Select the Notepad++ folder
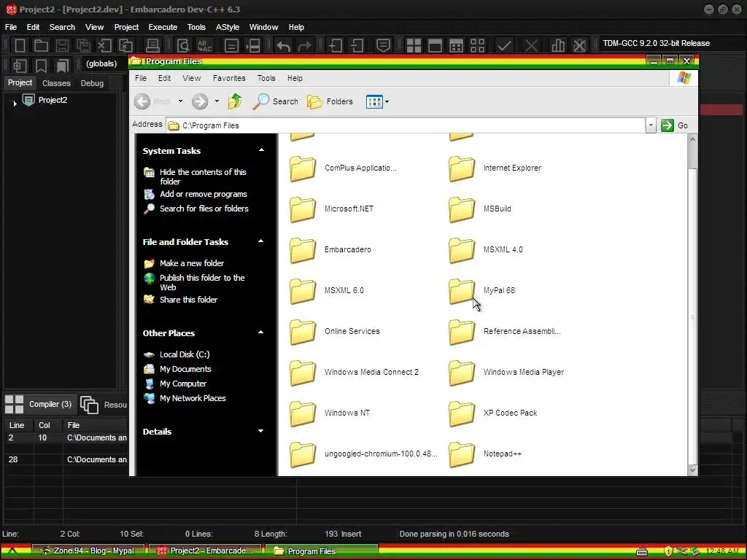 pos(485,454)
